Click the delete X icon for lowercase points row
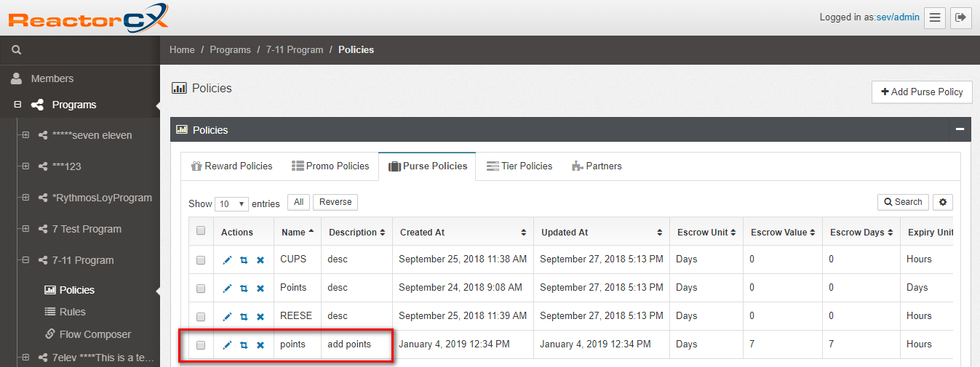This screenshot has height=367, width=980. pos(260,344)
